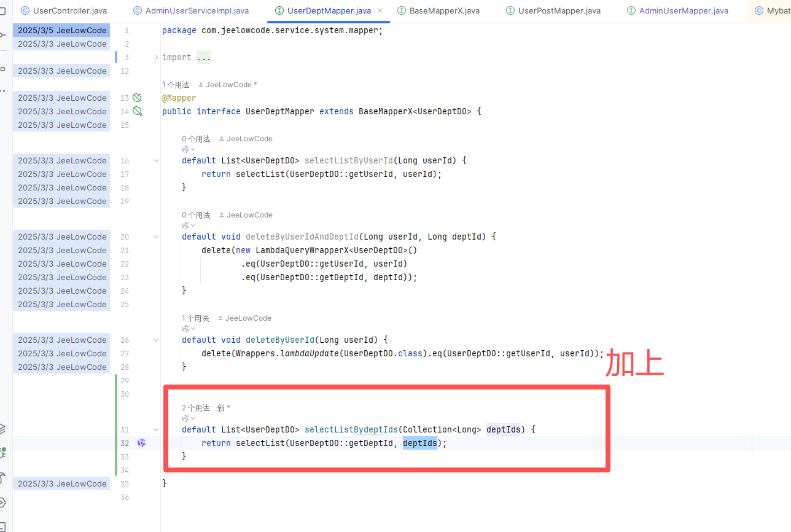Click the gutter icon beside line 14
Image resolution: width=791 pixels, height=532 pixels.
[137, 111]
